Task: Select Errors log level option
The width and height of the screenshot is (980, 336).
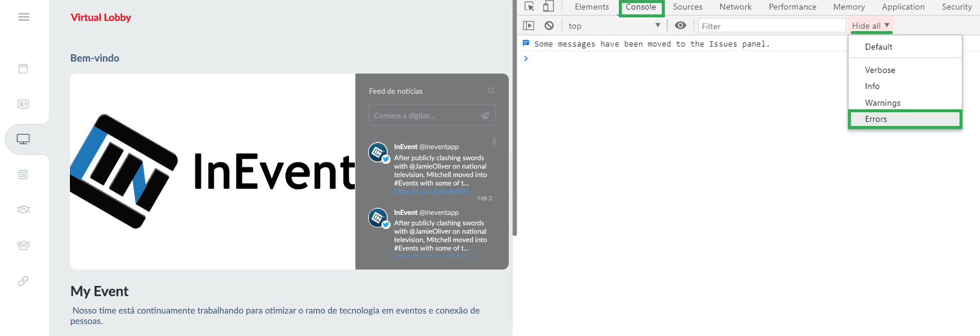Action: [x=905, y=119]
